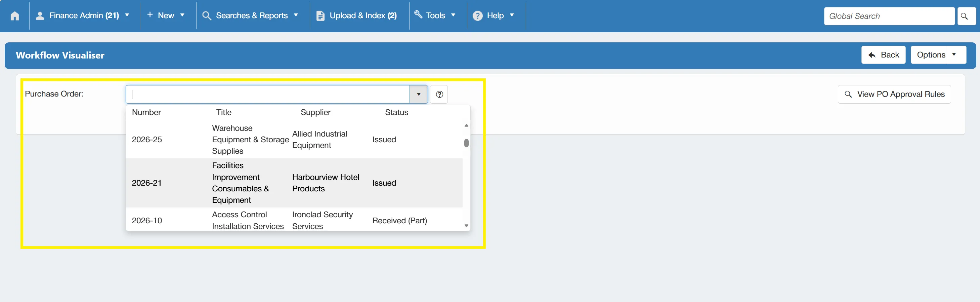Click Access Control Installation Services title
Image resolution: width=980 pixels, height=302 pixels.
[248, 220]
